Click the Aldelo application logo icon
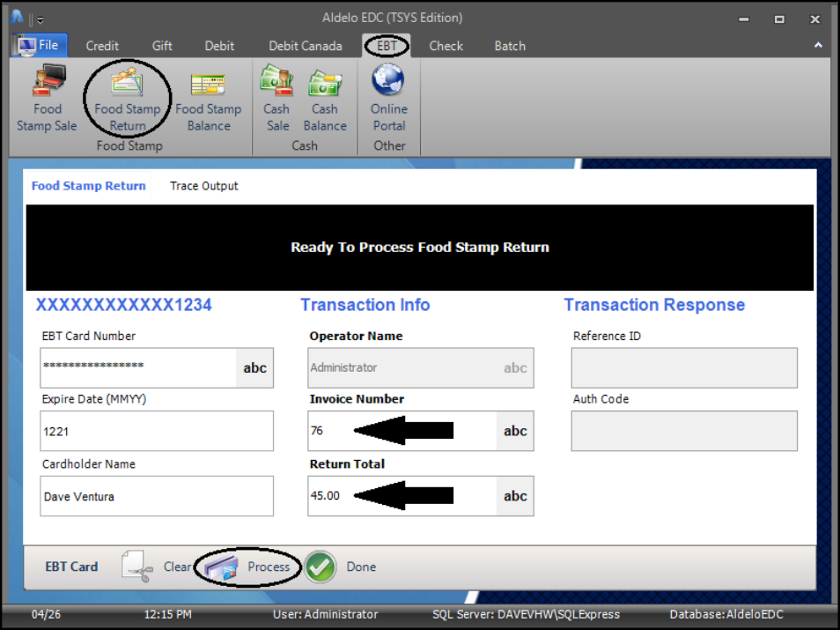840x630 pixels. 17,18
